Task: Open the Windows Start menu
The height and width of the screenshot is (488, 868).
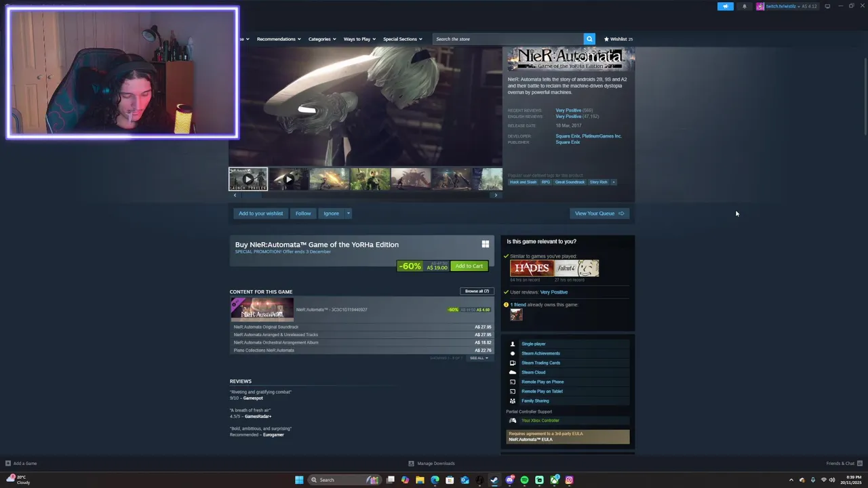Action: tap(299, 480)
